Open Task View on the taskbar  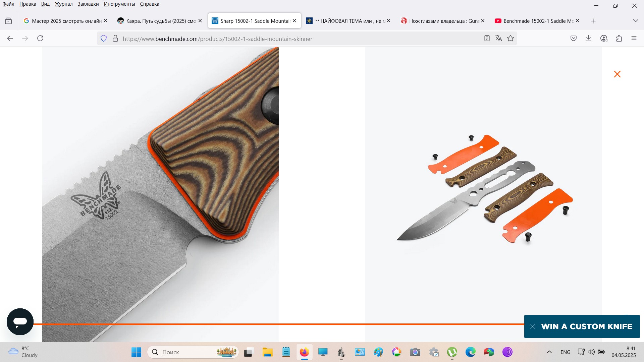pyautogui.click(x=248, y=352)
